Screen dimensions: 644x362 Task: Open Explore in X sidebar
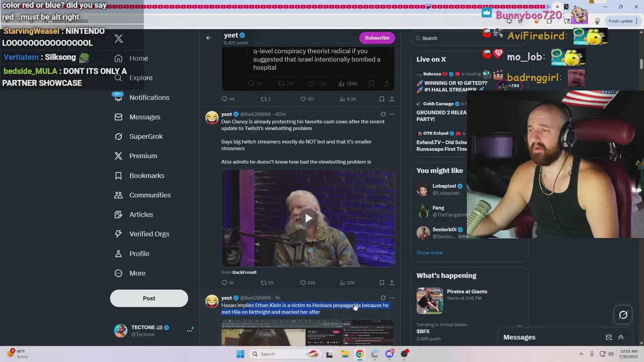[x=133, y=78]
